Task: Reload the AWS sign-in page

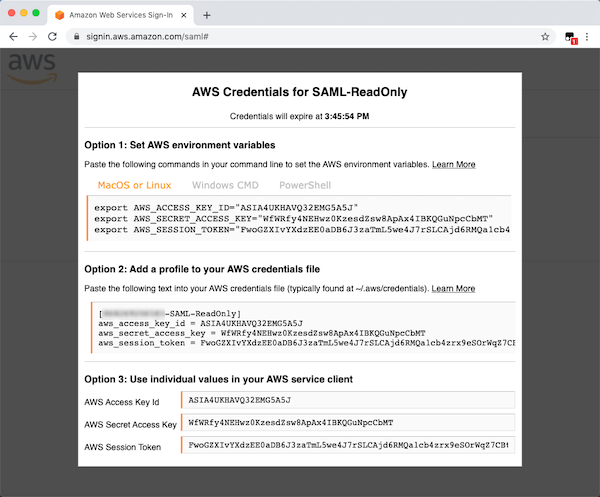Action: click(52, 37)
